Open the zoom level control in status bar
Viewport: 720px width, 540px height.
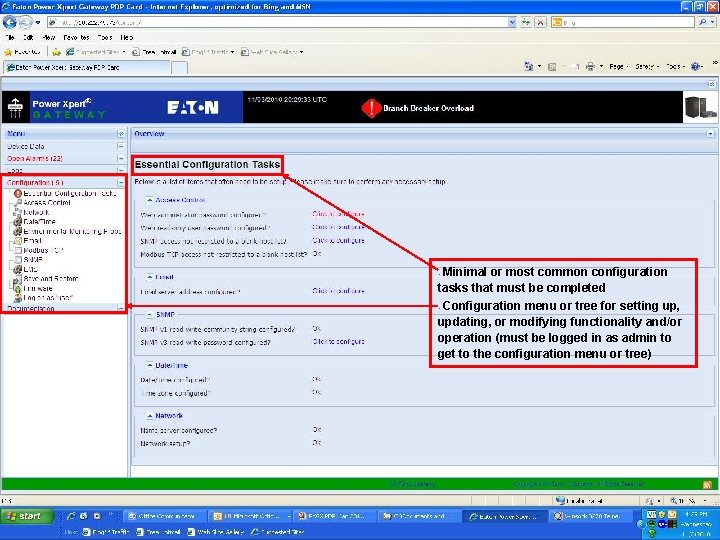pos(686,501)
